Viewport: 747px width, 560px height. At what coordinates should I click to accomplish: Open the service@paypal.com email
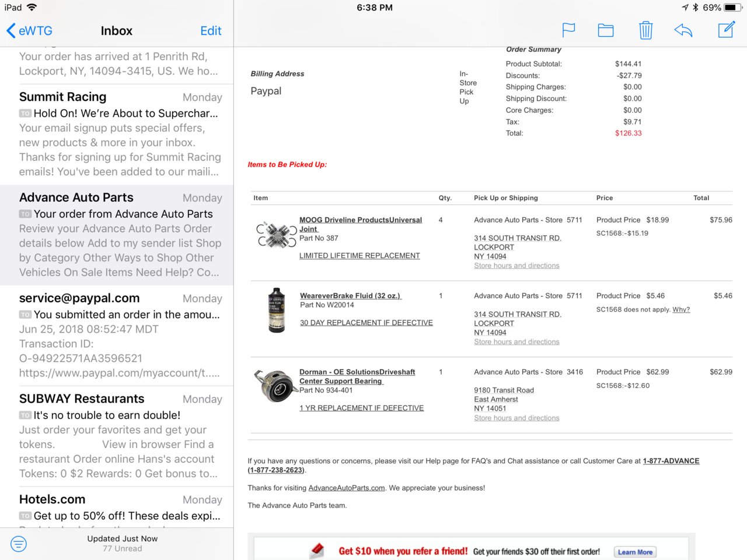tap(117, 336)
